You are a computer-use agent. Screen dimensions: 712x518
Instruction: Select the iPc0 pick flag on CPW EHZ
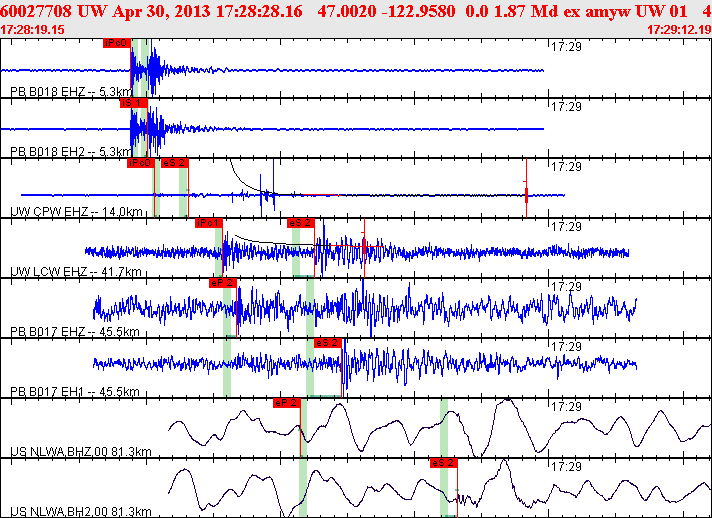[141, 163]
